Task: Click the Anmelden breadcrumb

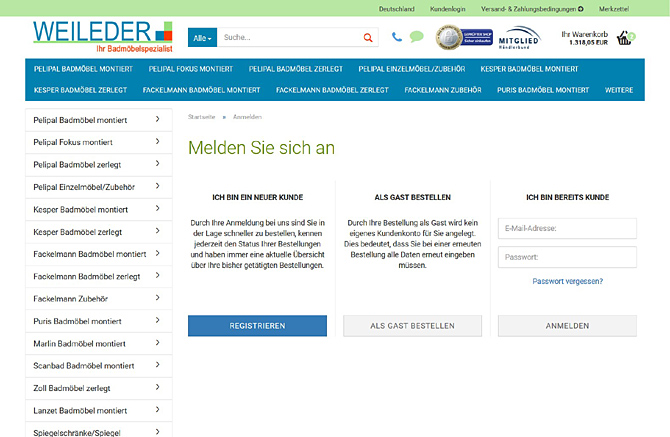Action: [x=247, y=117]
